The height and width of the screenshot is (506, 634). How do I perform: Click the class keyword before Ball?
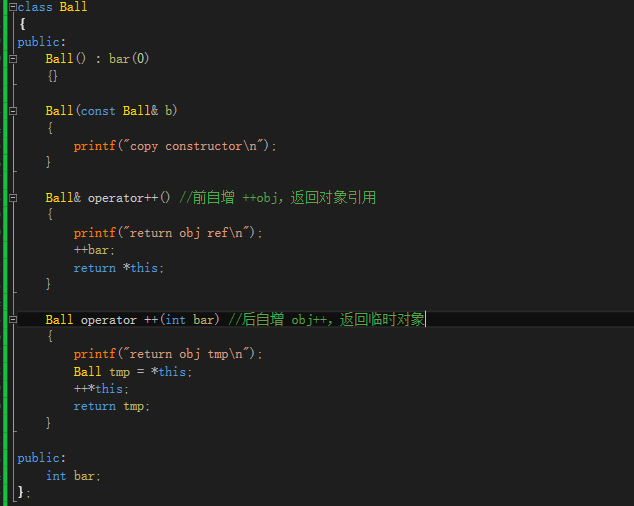37,7
